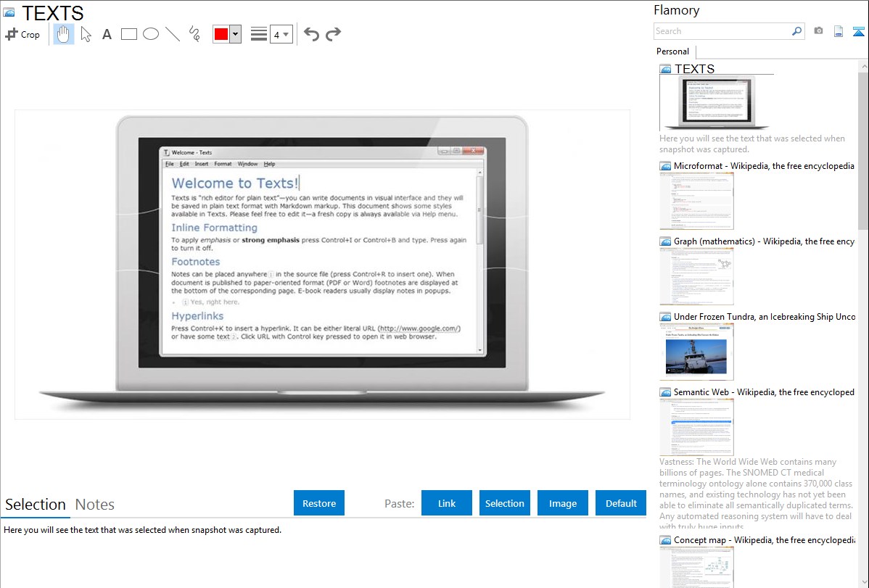Click the sidebar scroll down arrow
Image resolution: width=869 pixels, height=588 pixels.
(863, 582)
